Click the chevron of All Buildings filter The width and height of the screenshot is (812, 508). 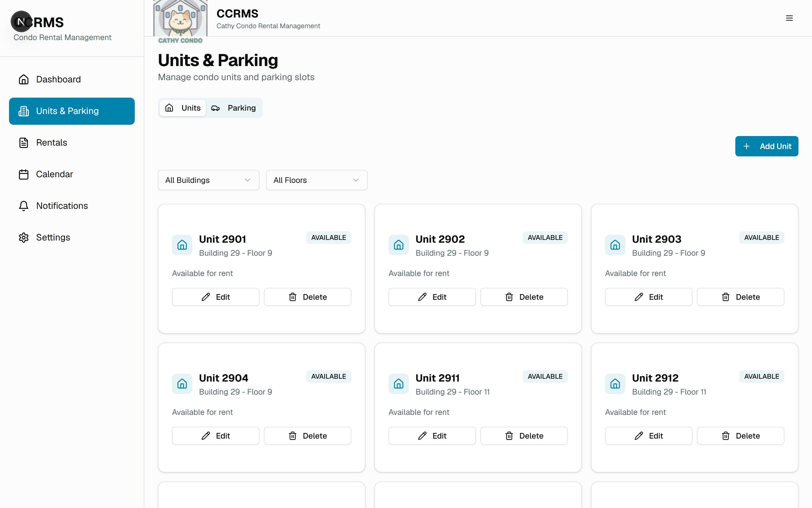click(x=247, y=180)
